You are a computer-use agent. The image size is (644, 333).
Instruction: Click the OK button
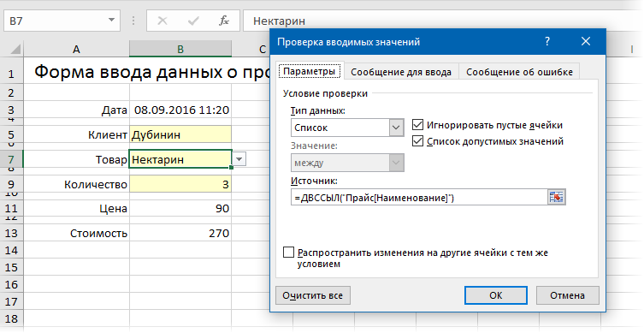[x=496, y=295]
